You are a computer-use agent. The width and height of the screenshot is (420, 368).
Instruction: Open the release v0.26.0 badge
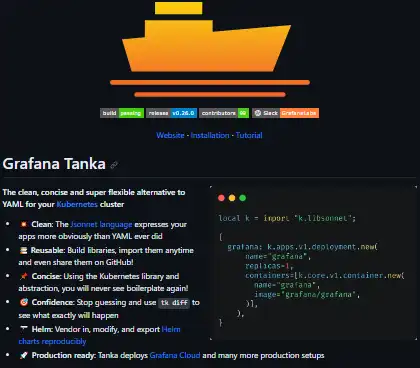click(x=171, y=113)
